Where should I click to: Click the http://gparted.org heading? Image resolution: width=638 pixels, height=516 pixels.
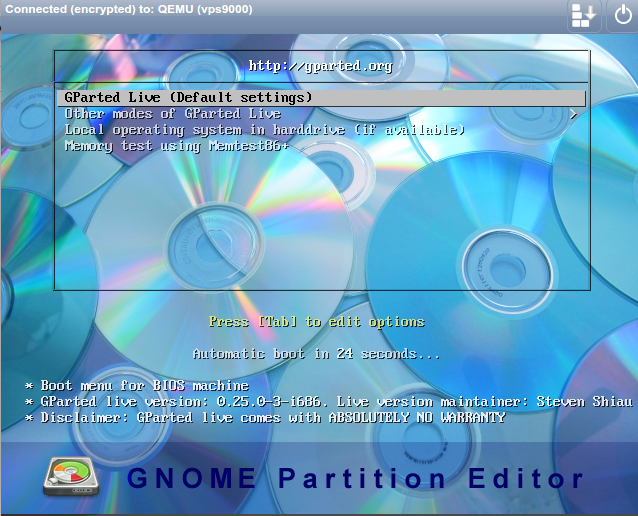tap(320, 66)
